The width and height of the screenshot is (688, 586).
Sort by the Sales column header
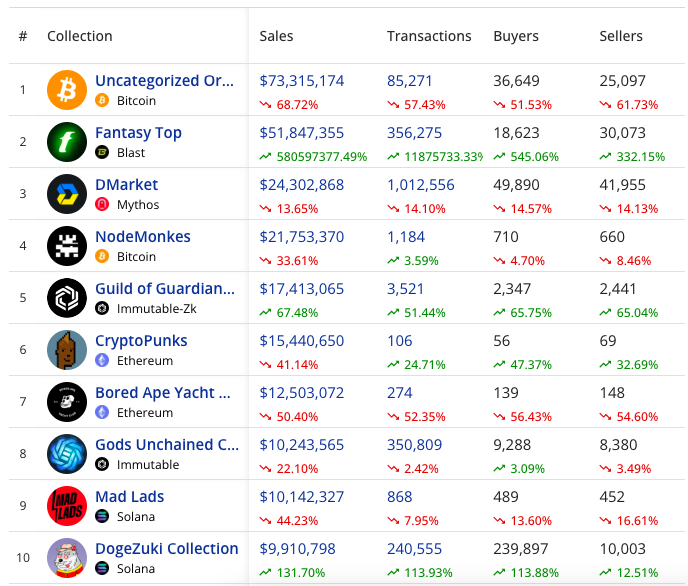[x=276, y=36]
